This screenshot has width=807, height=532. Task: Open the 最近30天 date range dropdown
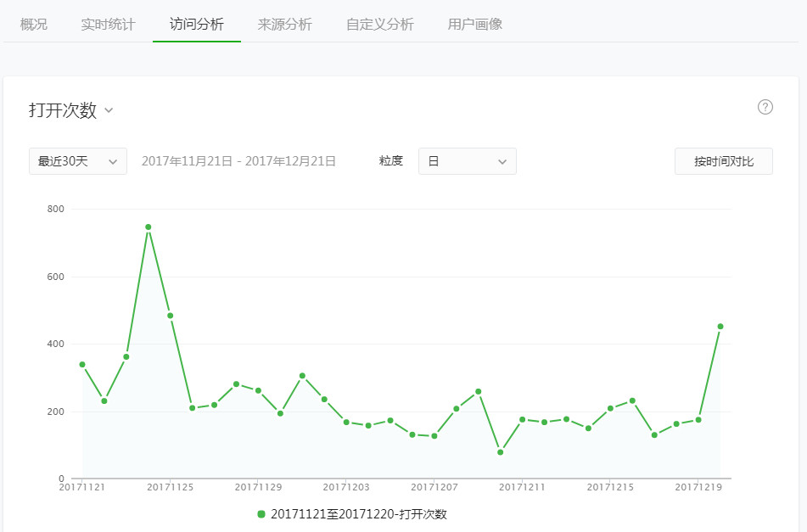coord(78,161)
